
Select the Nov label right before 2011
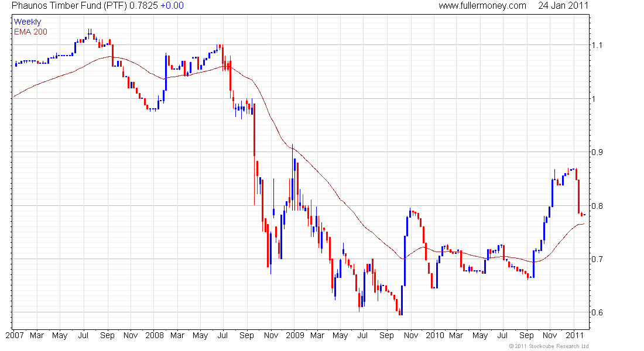(x=550, y=335)
